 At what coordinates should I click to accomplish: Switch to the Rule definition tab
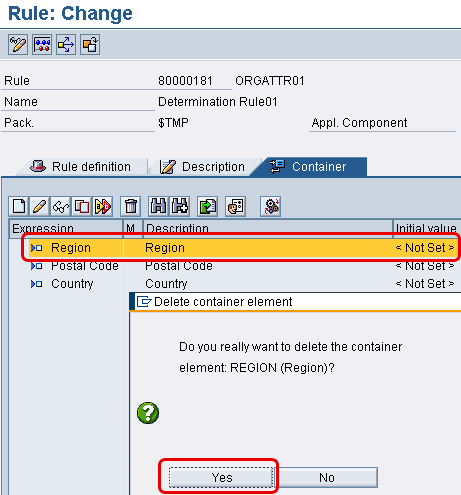click(81, 166)
